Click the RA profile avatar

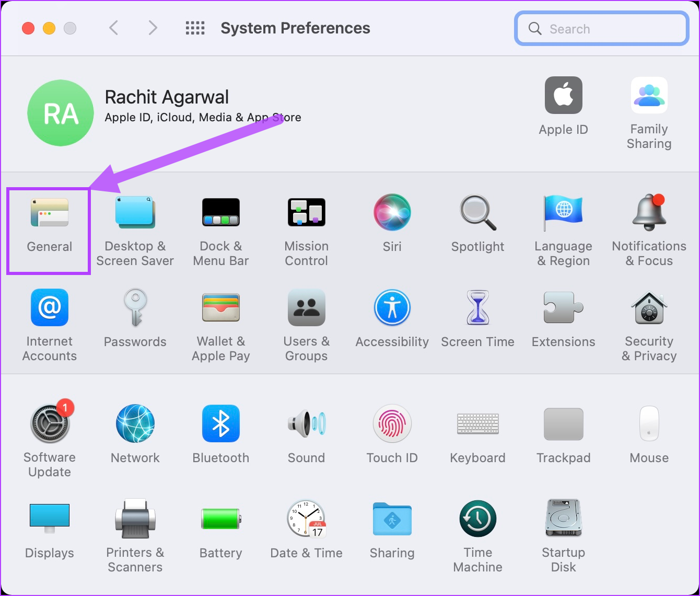(x=61, y=113)
